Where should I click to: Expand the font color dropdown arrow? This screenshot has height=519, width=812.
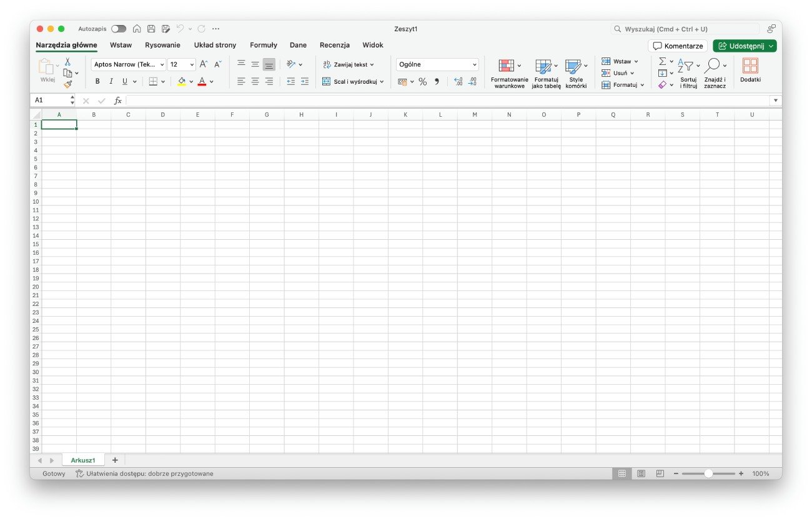tap(212, 81)
